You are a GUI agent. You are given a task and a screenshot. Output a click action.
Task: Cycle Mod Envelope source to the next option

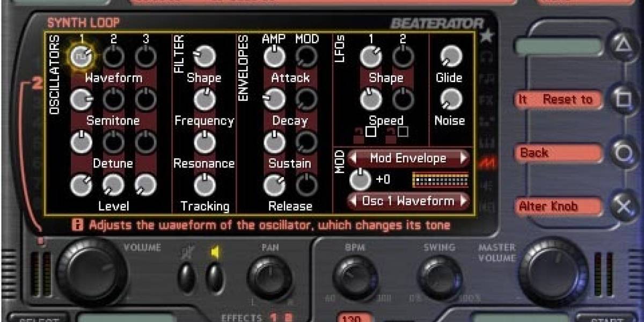pos(464,158)
